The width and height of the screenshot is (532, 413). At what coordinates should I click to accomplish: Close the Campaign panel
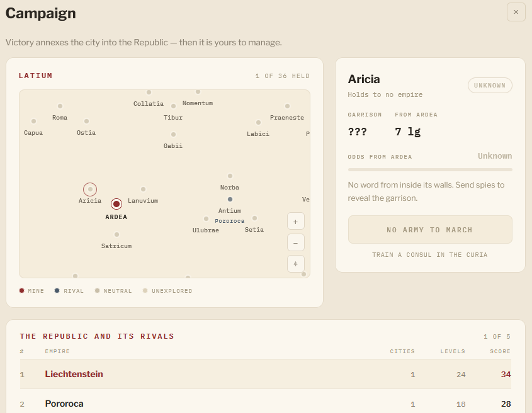point(516,12)
